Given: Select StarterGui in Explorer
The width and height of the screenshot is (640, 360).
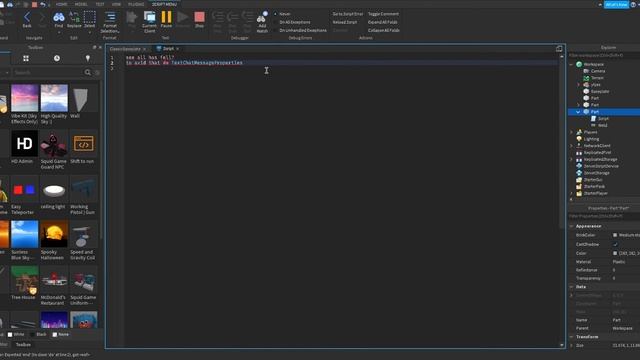Looking at the screenshot, I should pos(593,180).
